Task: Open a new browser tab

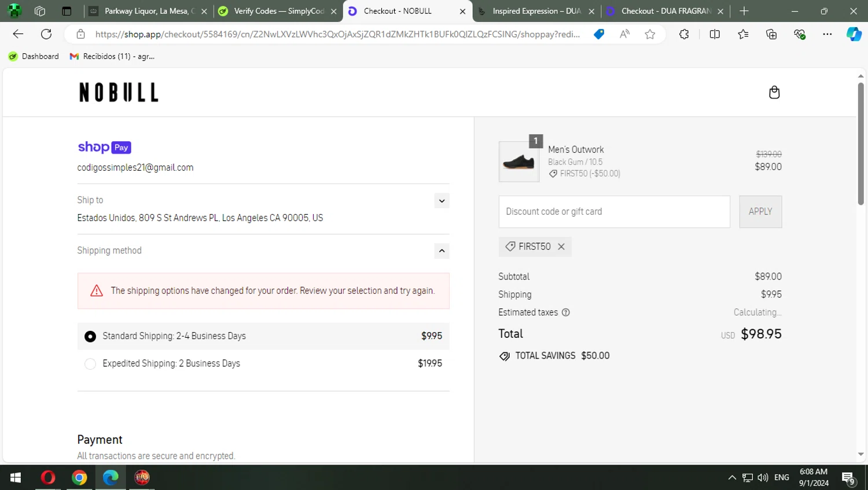Action: (744, 11)
